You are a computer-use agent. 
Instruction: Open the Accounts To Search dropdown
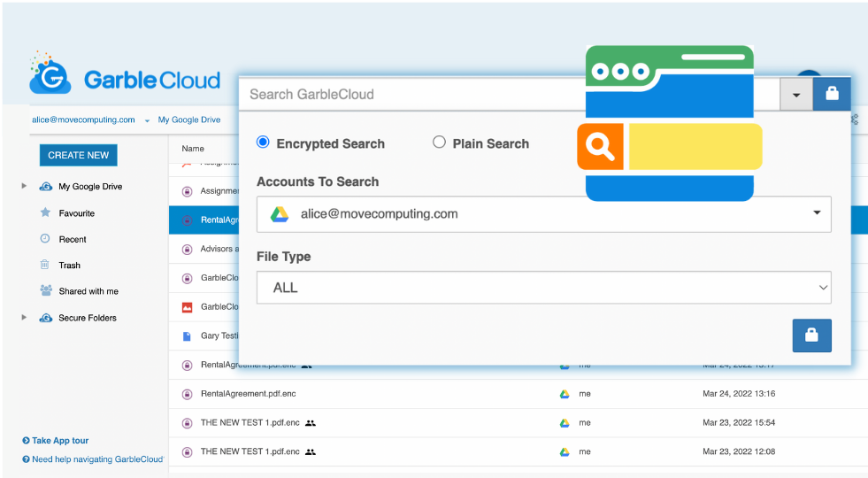543,214
